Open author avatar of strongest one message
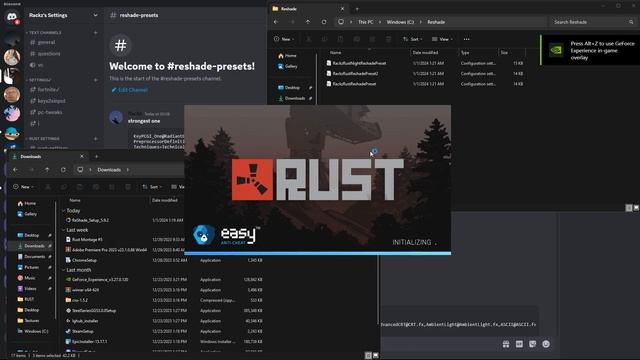 116,118
